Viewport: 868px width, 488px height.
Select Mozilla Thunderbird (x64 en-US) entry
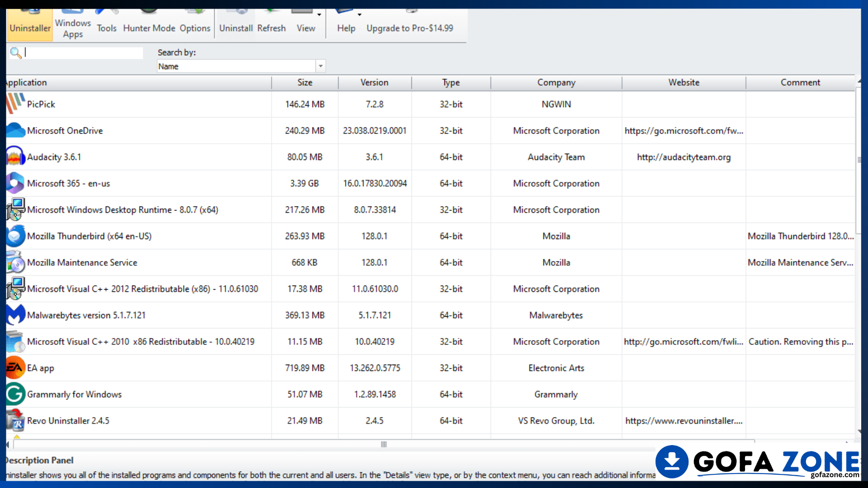(89, 236)
